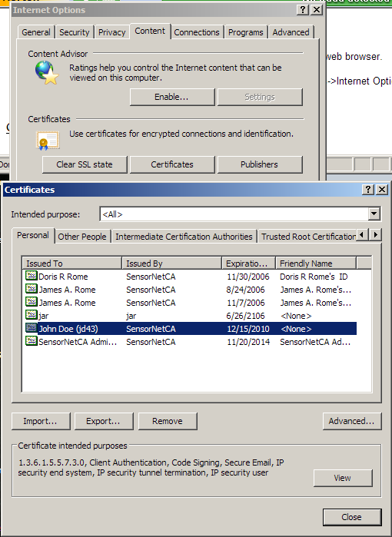Click the tab scroll left arrow
The height and width of the screenshot is (537, 392).
pos(363,235)
